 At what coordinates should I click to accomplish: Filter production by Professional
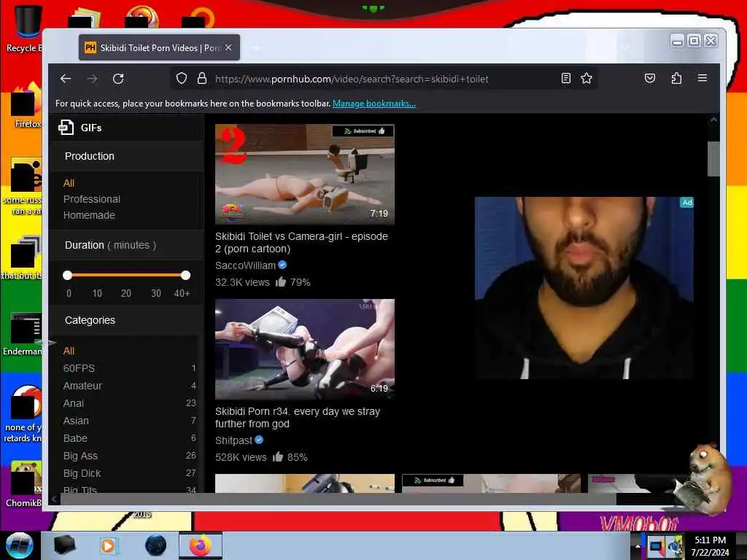[x=91, y=199]
